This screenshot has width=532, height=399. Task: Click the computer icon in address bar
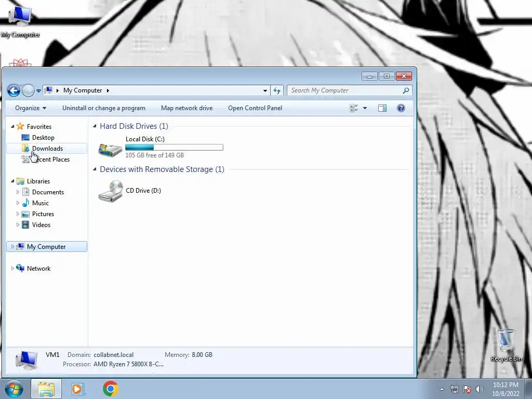coord(48,90)
